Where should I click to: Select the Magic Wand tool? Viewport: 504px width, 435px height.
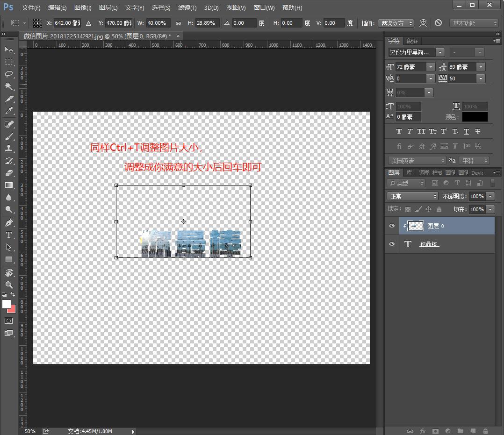(9, 86)
